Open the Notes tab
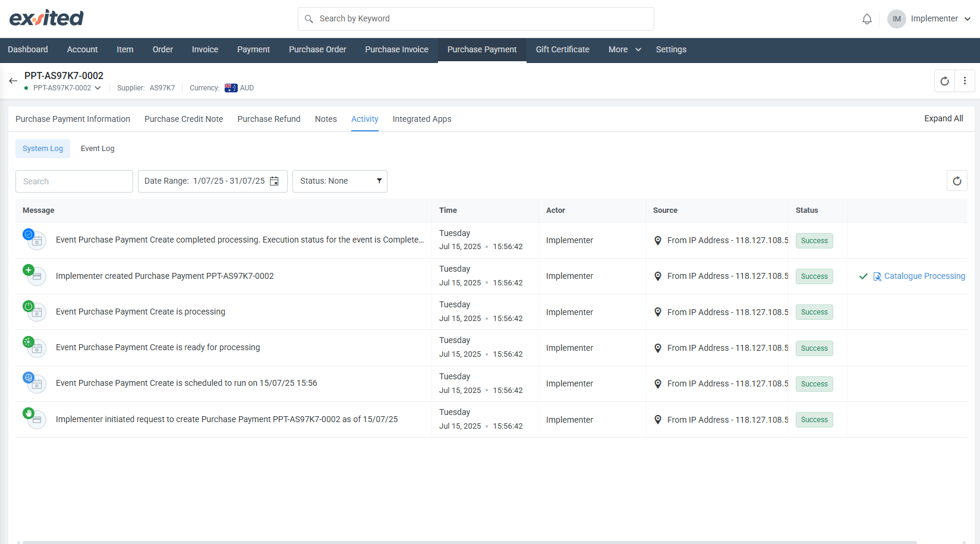 [326, 119]
